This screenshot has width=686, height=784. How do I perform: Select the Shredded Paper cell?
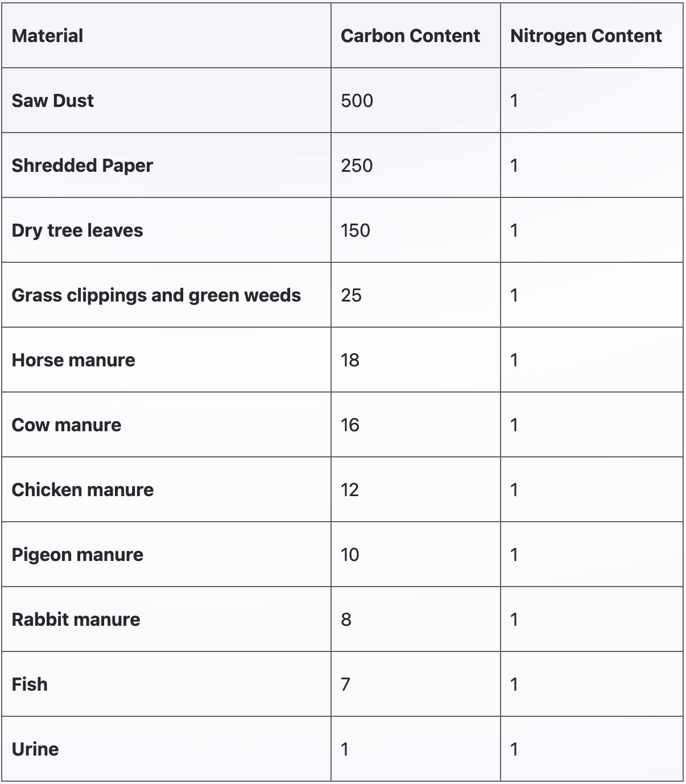(82, 166)
